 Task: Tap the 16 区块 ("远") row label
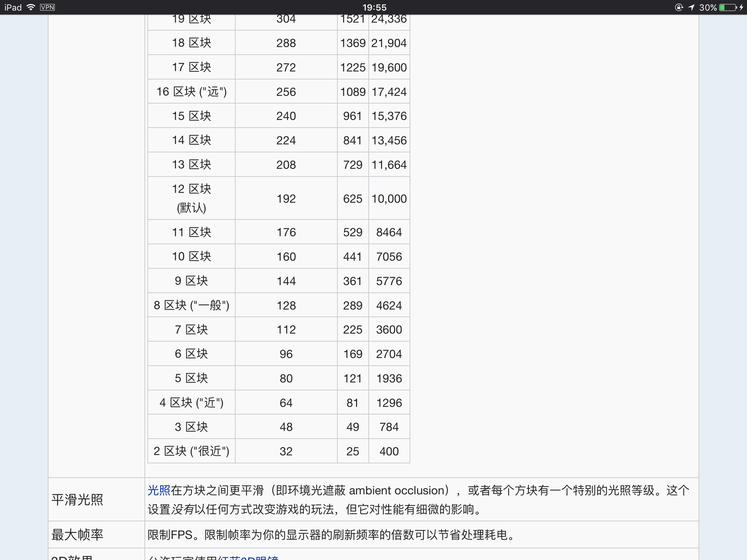(x=191, y=92)
